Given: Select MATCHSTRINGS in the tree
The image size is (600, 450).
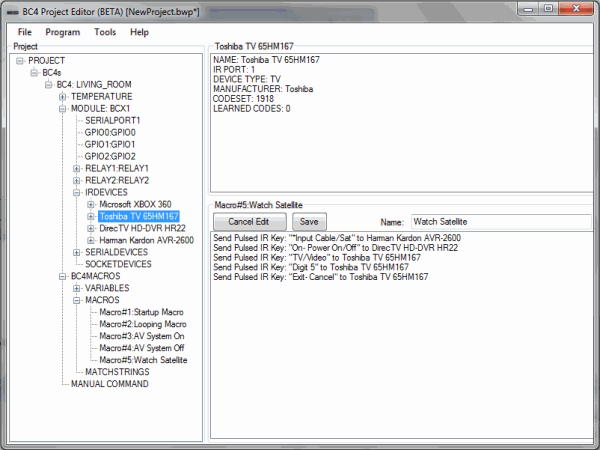Looking at the screenshot, I should coord(117,372).
